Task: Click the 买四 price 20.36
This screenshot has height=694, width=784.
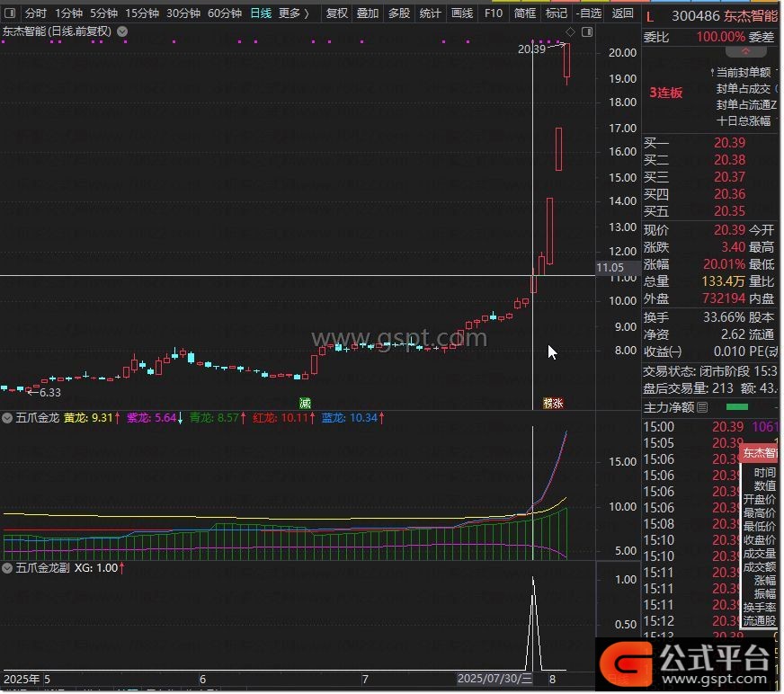Action: tap(731, 194)
